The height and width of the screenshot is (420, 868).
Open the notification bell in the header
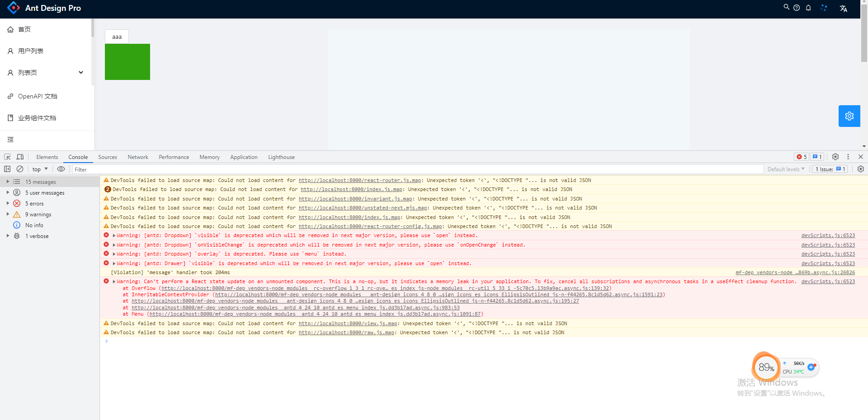click(808, 8)
